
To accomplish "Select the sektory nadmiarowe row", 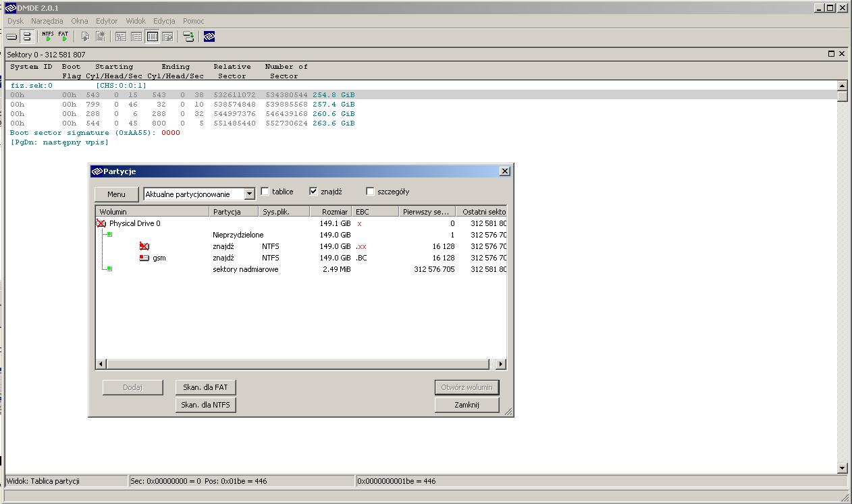I will [x=301, y=269].
